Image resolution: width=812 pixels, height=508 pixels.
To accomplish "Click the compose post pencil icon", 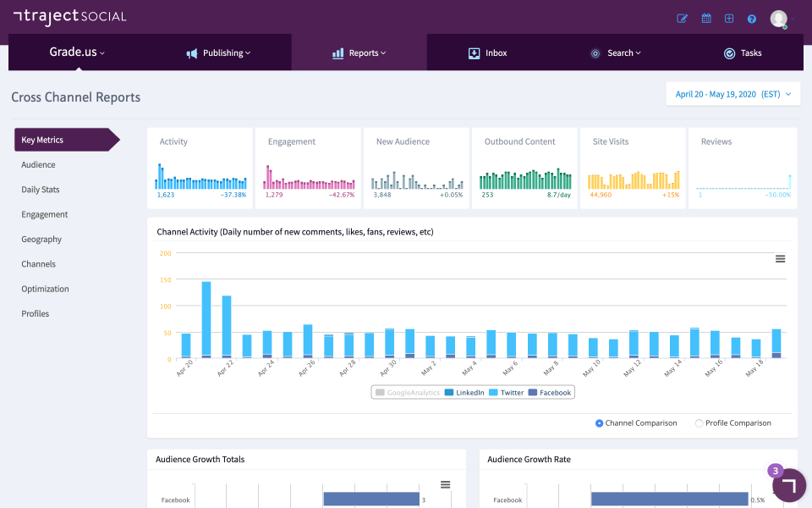I will [683, 19].
